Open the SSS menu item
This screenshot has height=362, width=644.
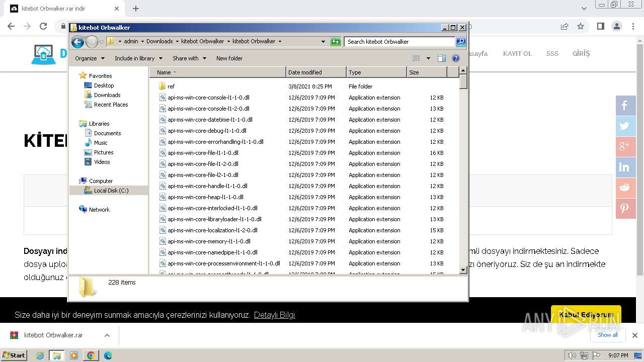point(552,53)
